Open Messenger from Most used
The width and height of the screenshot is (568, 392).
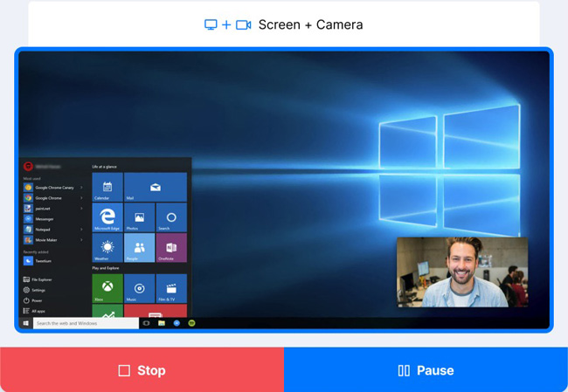tap(39, 219)
